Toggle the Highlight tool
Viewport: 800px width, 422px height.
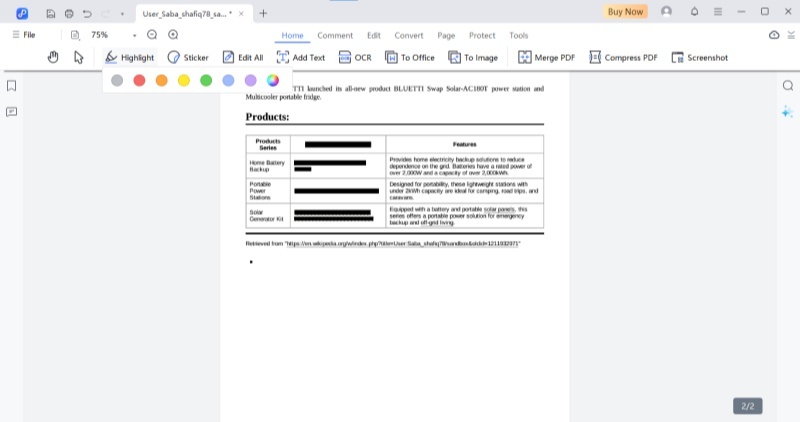coord(130,58)
